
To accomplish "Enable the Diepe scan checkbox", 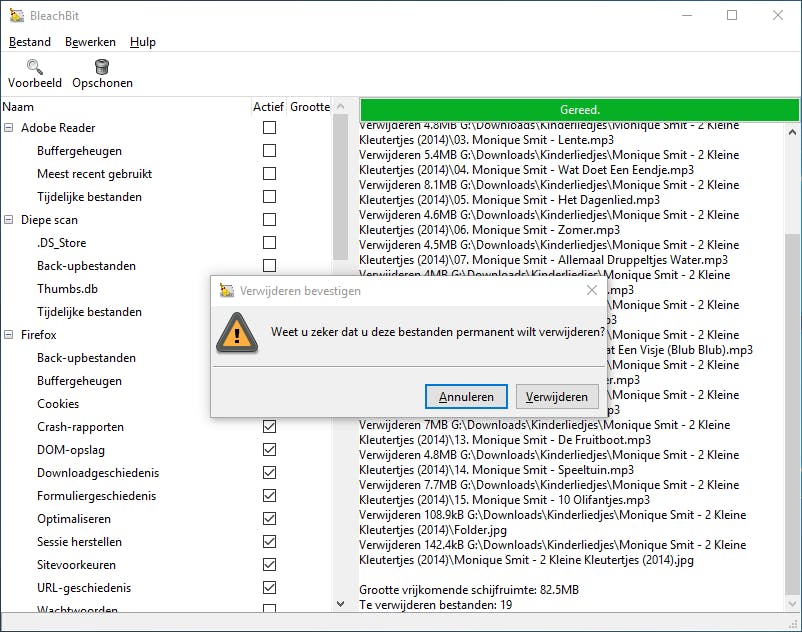I will [x=269, y=219].
